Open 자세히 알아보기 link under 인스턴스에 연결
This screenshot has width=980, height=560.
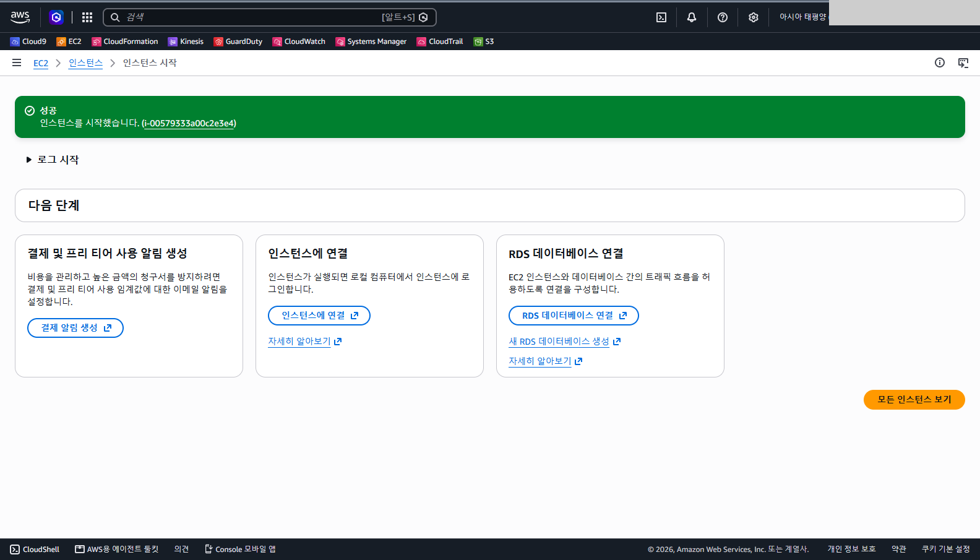[305, 342]
